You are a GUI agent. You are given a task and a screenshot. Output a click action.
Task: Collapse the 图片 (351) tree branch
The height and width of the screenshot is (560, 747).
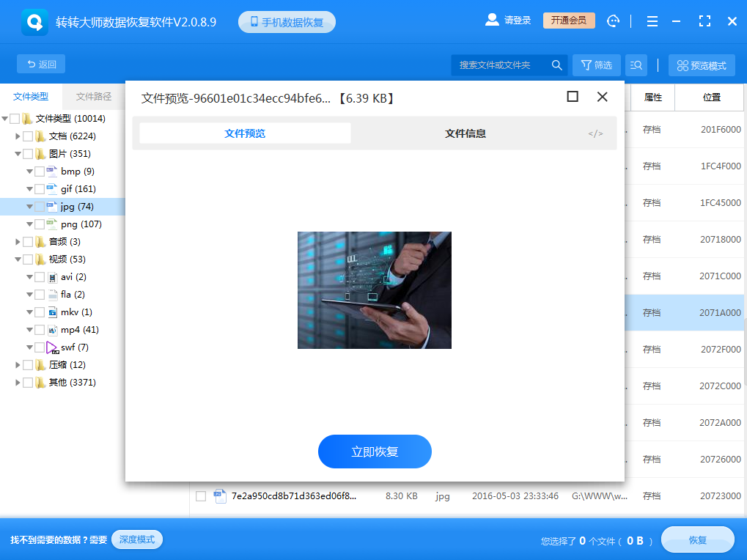click(x=18, y=153)
